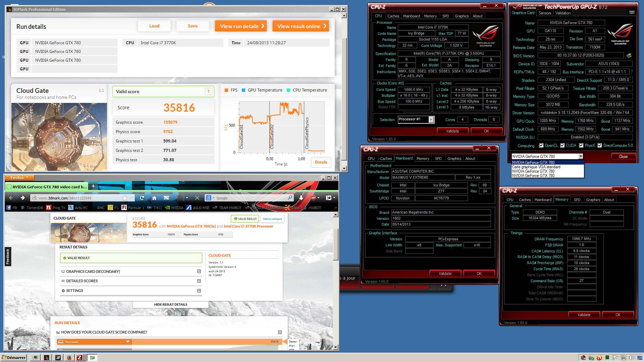Open a new Firefox tab with plus
Screen dimensions: 644x362
[93, 186]
